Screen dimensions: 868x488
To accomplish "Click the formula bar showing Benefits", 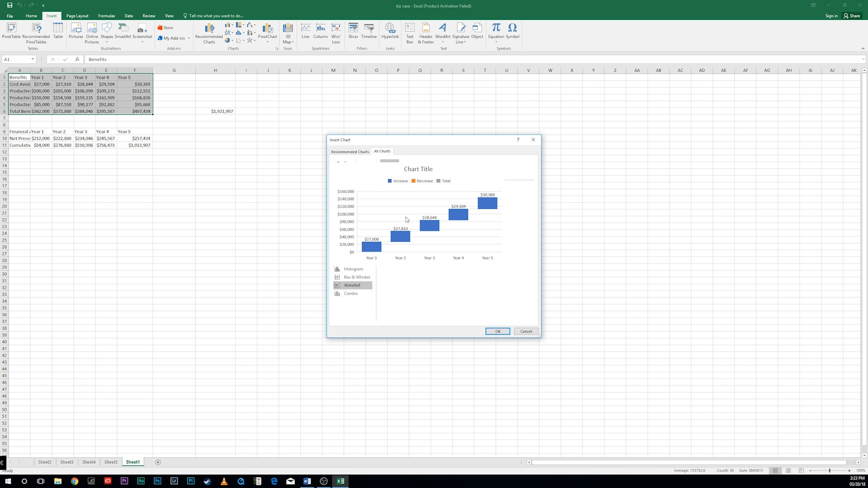I will tap(474, 59).
